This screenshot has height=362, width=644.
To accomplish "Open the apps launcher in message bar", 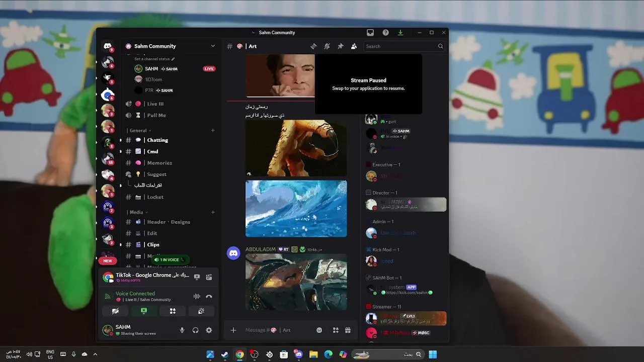I will 336,330.
